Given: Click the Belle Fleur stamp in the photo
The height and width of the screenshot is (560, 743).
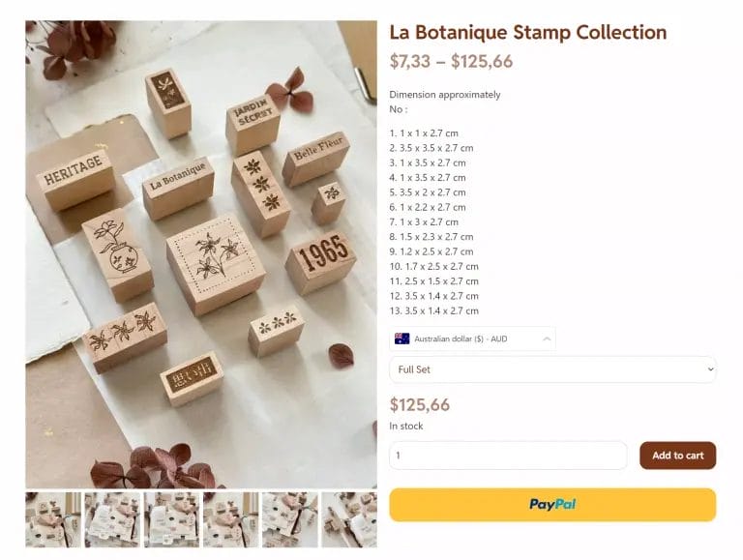Looking at the screenshot, I should tap(316, 157).
